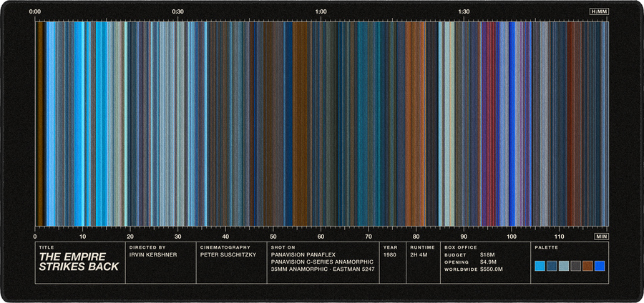The width and height of the screenshot is (644, 303).
Task: Click the brown stripe at the barcode start
Action: (x=41, y=124)
